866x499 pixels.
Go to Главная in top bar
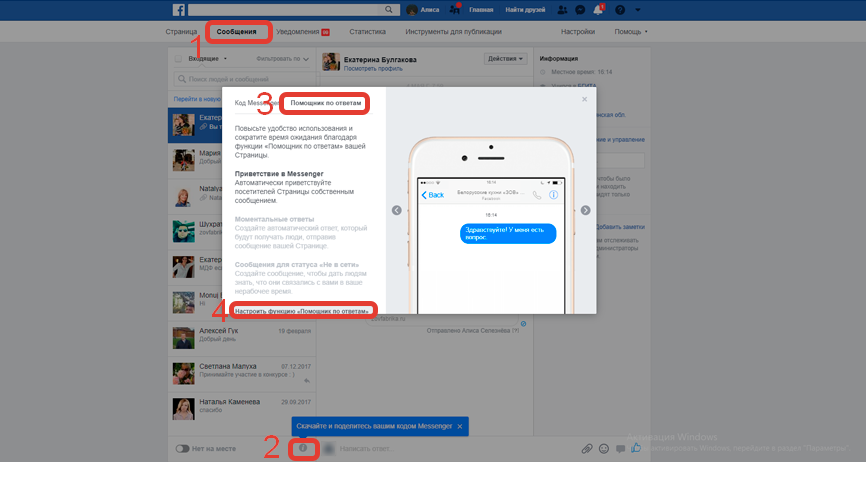point(481,10)
